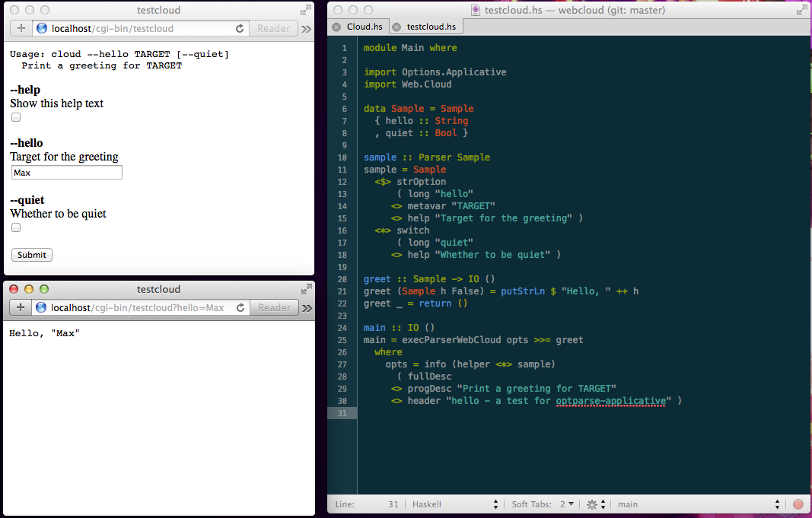Click line number 31 in the gutter
Viewport: 812px width, 518px height.
tap(342, 413)
